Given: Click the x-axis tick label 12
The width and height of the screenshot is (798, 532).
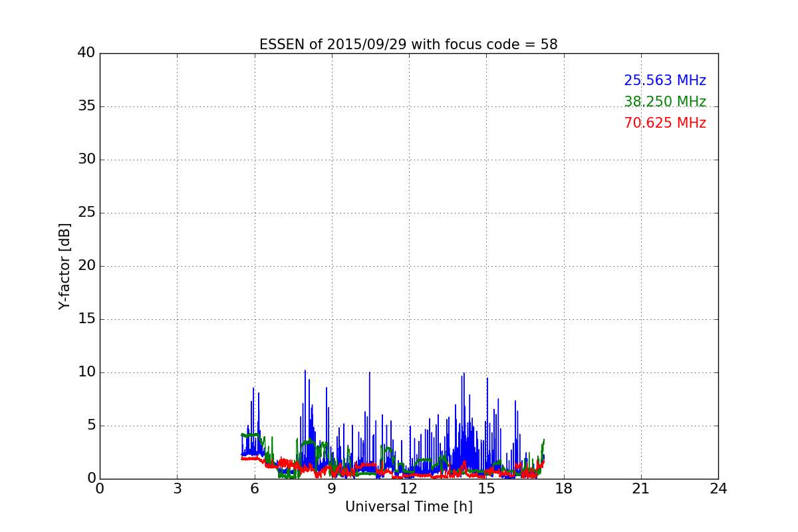Looking at the screenshot, I should (409, 489).
